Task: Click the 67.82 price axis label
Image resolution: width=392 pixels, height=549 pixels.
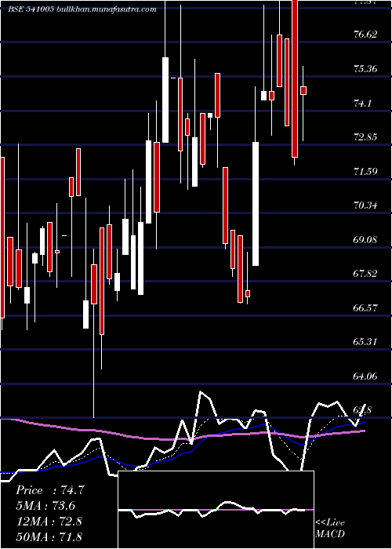Action: coord(365,274)
